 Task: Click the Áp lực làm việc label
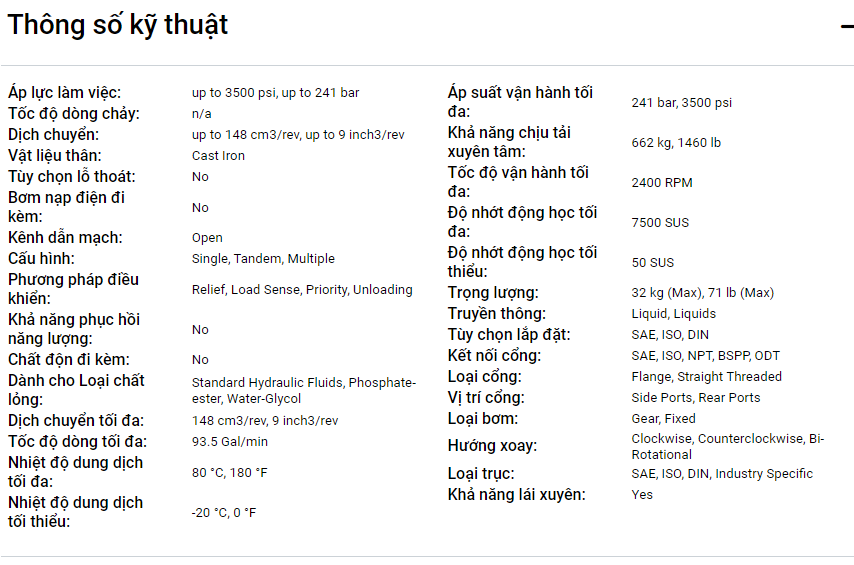tap(65, 93)
